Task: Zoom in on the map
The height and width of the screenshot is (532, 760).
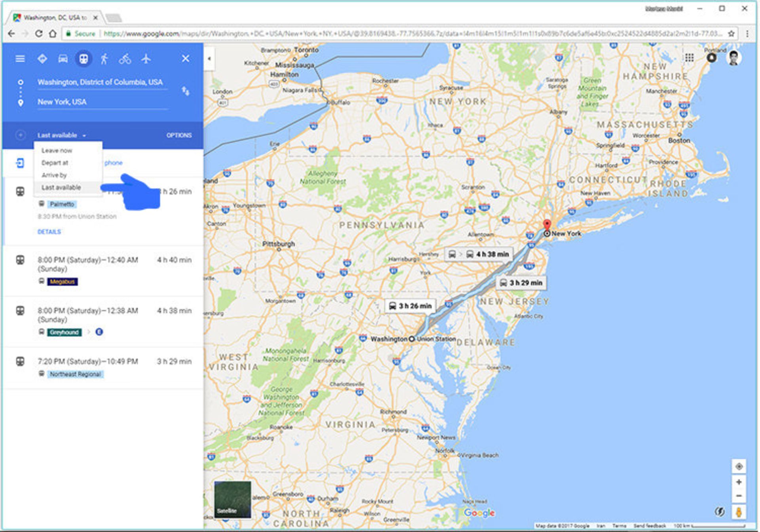Action: 739,482
